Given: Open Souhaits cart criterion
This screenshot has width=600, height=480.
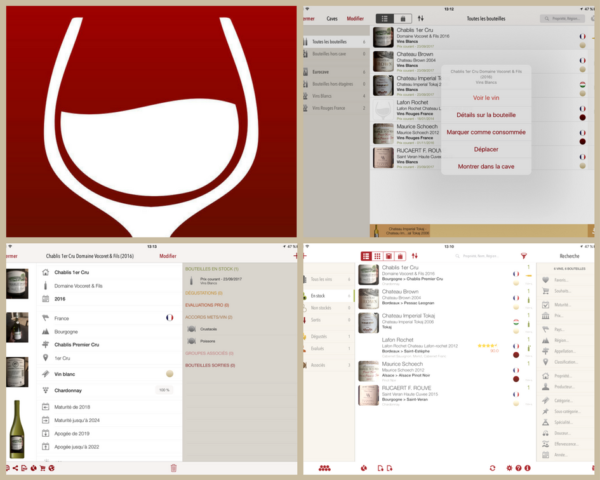Looking at the screenshot, I should tap(546, 291).
